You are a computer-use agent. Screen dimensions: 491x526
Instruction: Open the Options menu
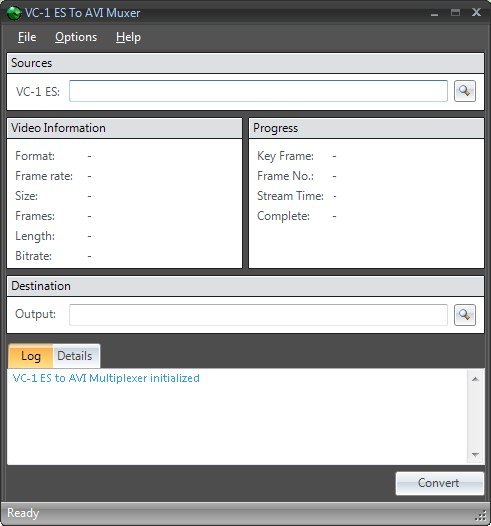pos(76,37)
